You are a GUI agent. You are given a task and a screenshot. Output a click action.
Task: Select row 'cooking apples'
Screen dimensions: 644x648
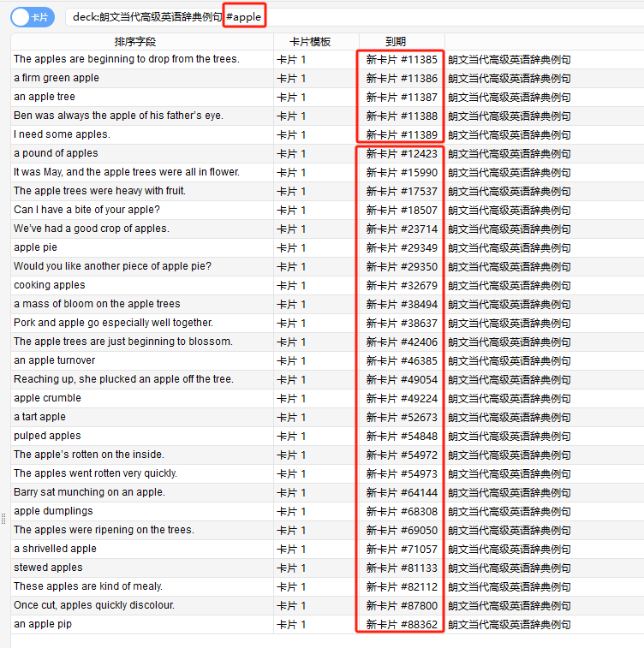pos(327,285)
